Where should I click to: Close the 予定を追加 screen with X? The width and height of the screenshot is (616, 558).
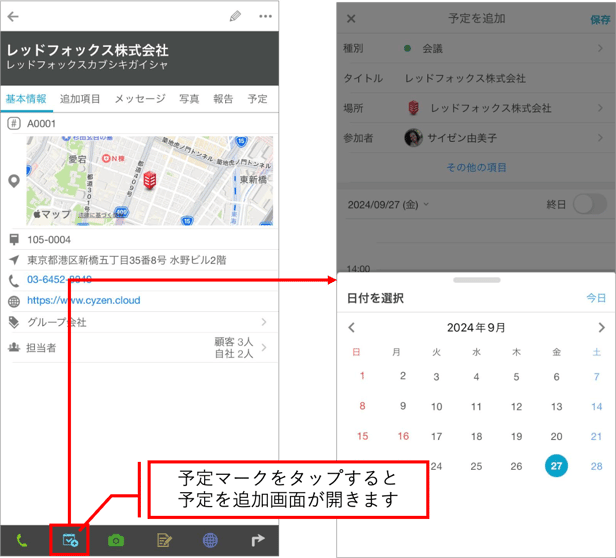coord(351,18)
